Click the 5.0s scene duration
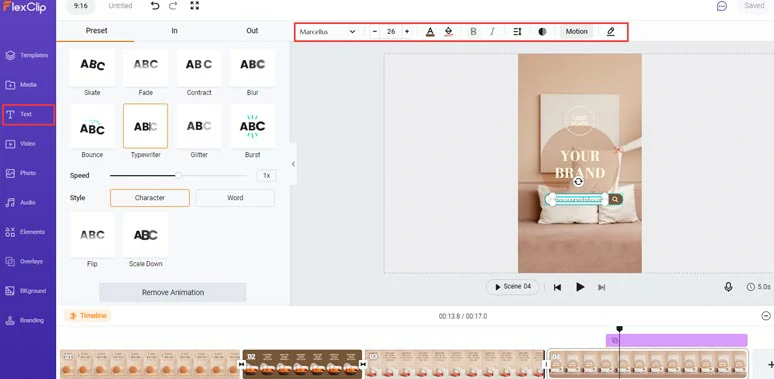Screen dimensions: 774x379 759,287
